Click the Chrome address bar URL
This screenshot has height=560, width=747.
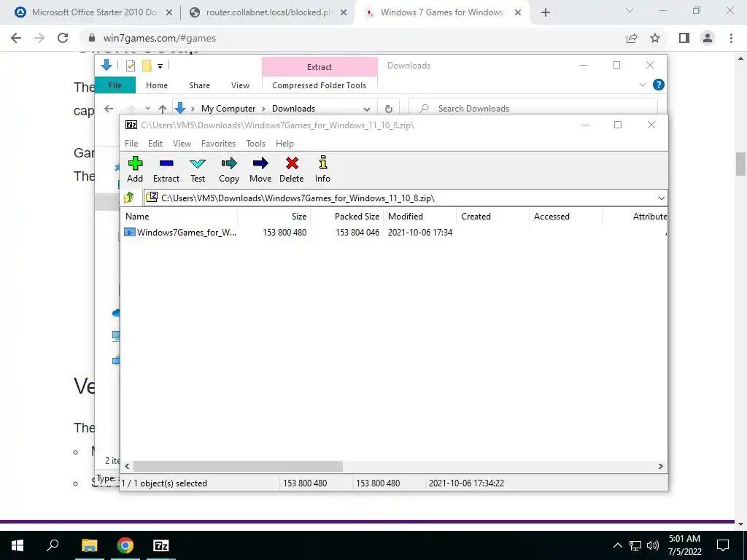pyautogui.click(x=160, y=38)
